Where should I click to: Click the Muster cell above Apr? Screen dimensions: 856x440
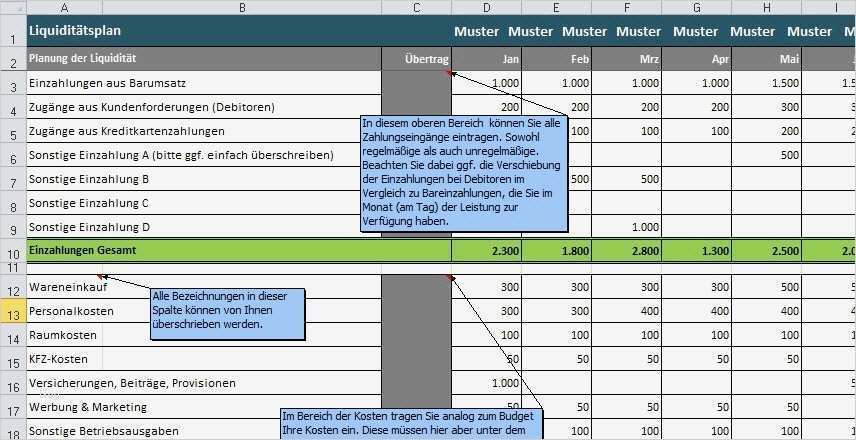pos(696,31)
